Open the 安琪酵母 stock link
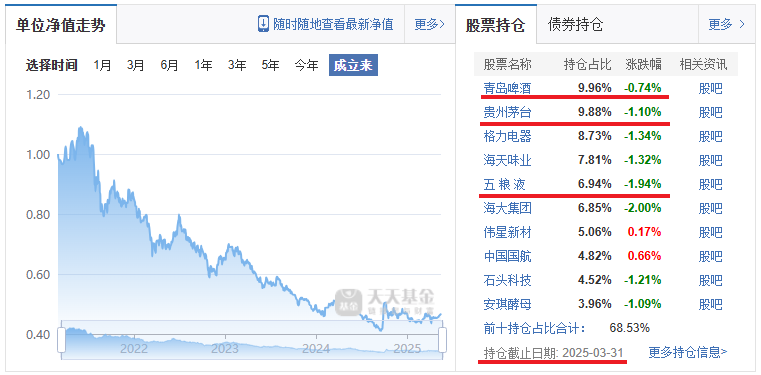761x375 pixels. [507, 304]
